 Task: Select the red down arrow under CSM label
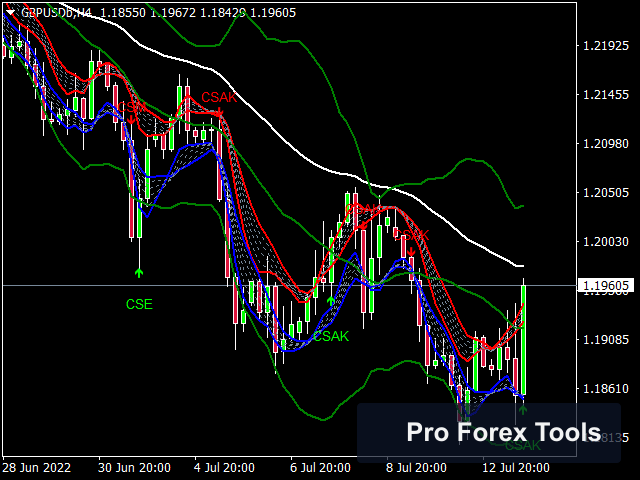131,119
